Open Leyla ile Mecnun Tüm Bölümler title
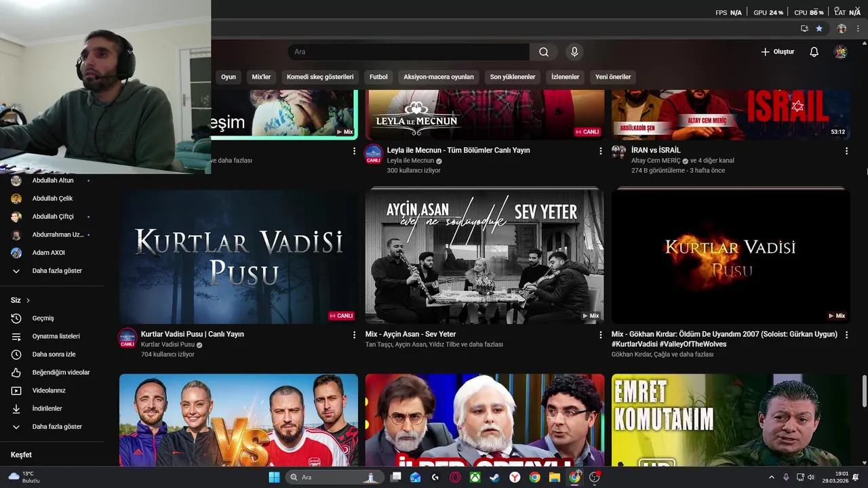 [458, 150]
